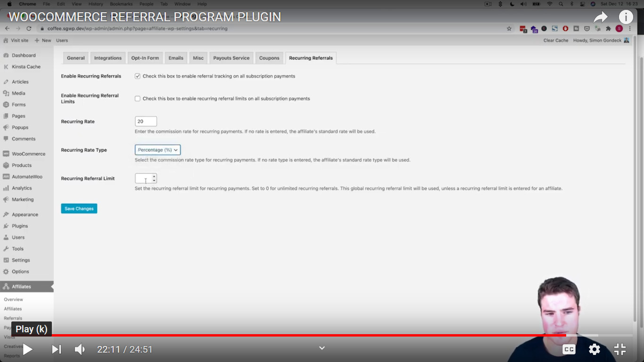
Task: Open the Recurring Rate Type dropdown
Action: pos(157,150)
